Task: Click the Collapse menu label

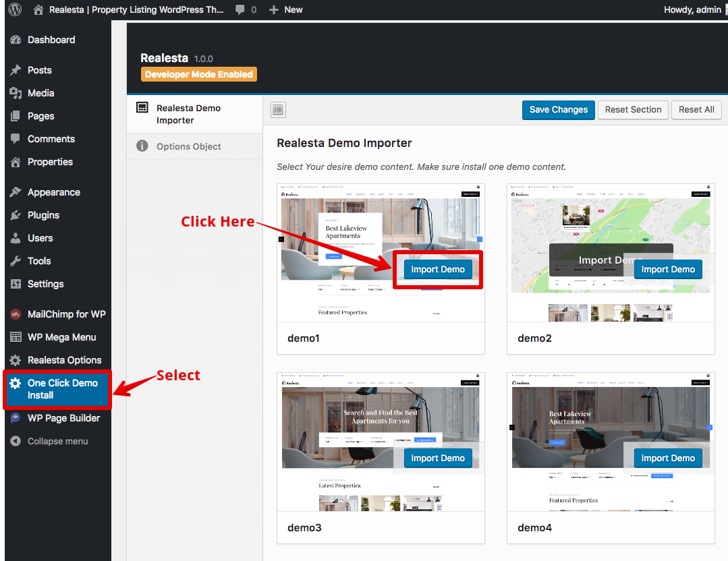Action: click(x=57, y=441)
